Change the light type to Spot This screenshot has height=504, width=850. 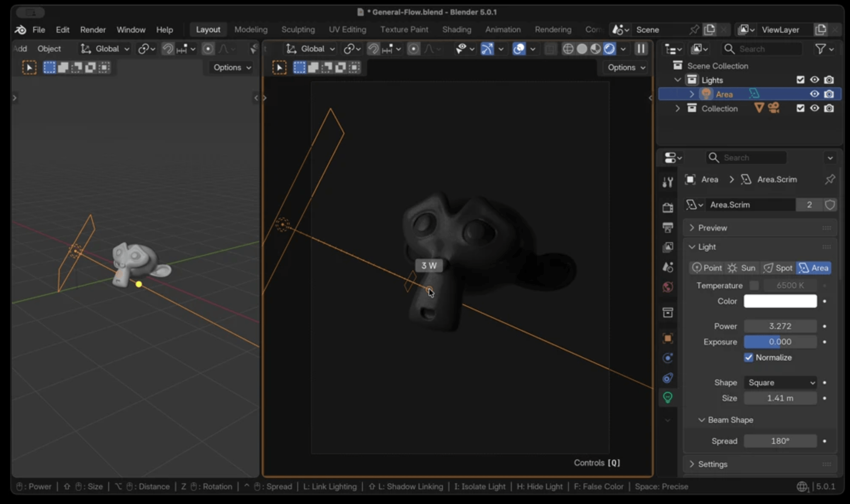click(778, 268)
